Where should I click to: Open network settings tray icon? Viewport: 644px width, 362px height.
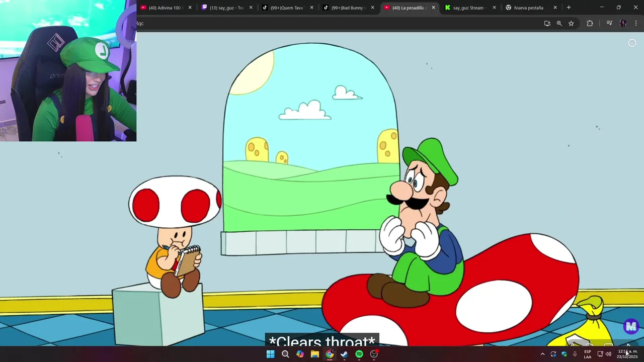click(600, 354)
